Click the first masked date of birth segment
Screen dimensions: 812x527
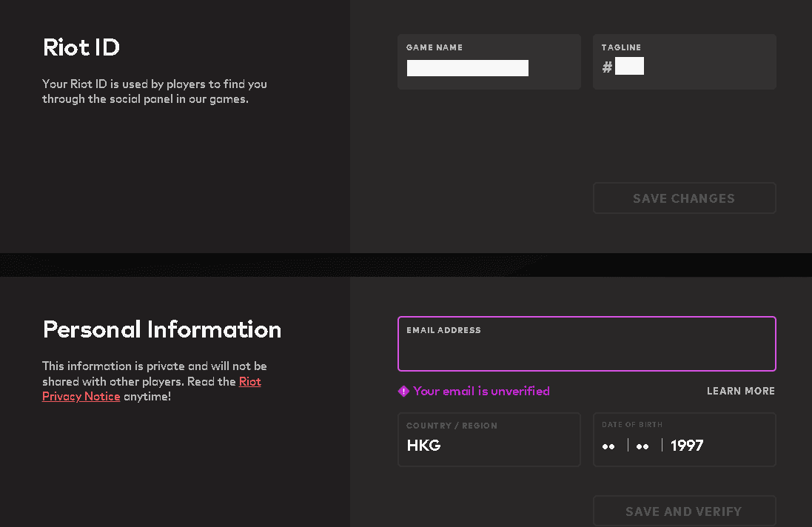pyautogui.click(x=608, y=446)
